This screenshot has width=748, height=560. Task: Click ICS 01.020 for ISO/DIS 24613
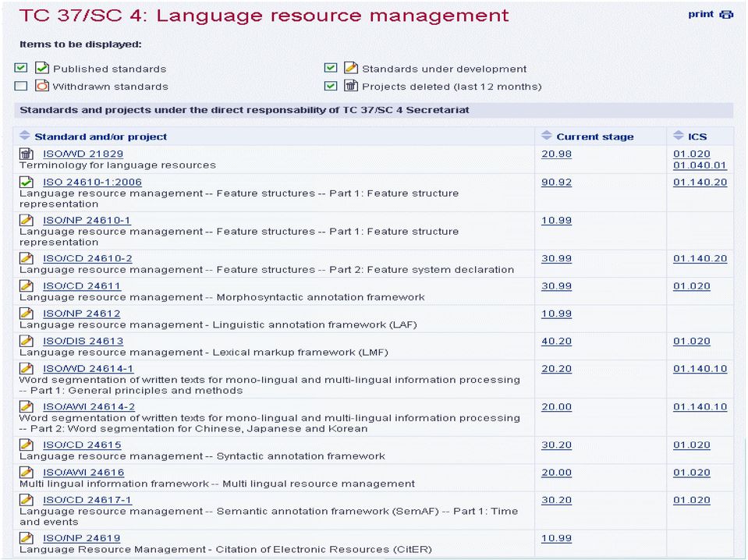point(692,342)
